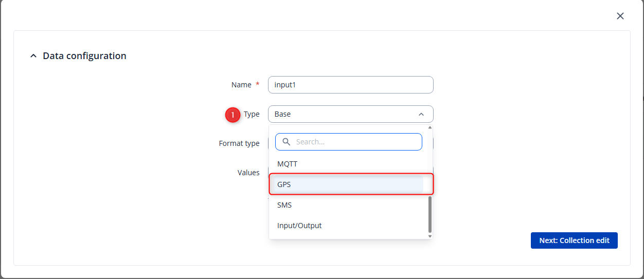Click the Name field containing input1
The width and height of the screenshot is (644, 279).
(x=350, y=85)
